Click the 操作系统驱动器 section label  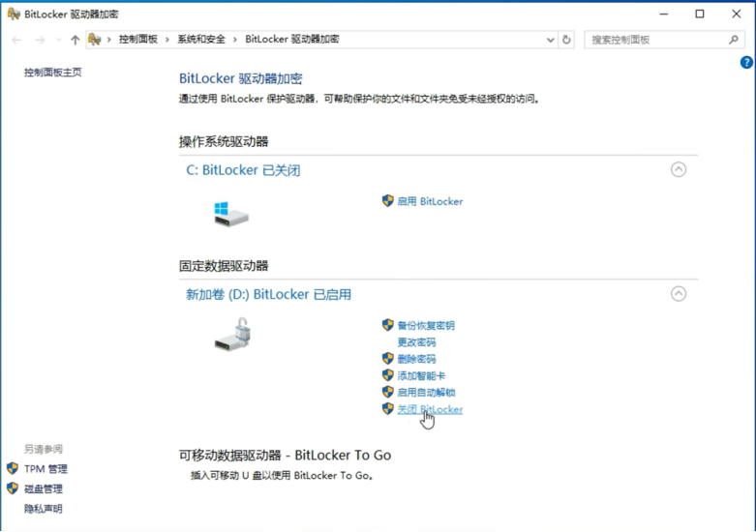point(224,141)
